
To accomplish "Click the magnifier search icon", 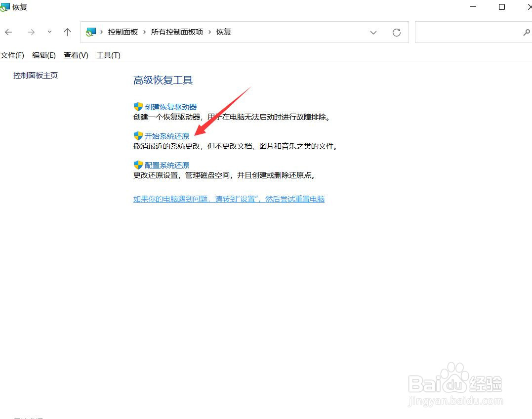I will 526,33.
